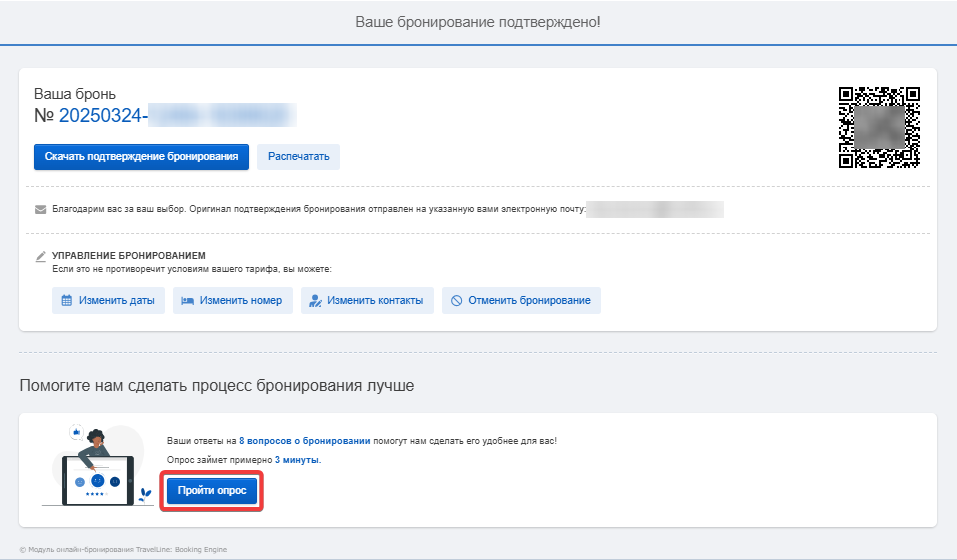Open Изменить контакты option
This screenshot has width=957, height=560.
(367, 300)
